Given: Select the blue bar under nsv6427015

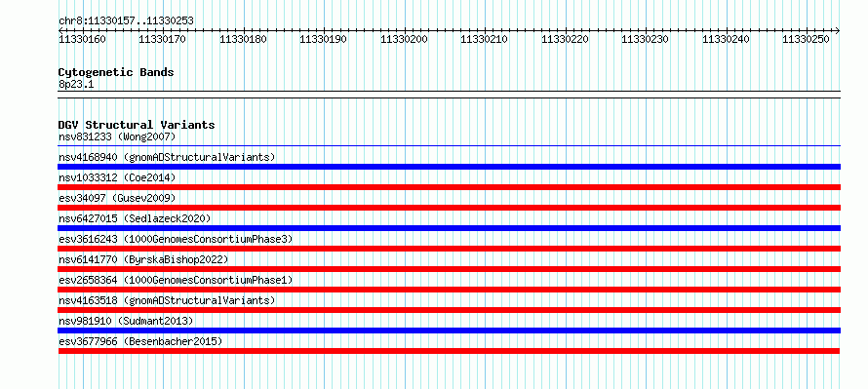Looking at the screenshot, I should click(x=449, y=228).
